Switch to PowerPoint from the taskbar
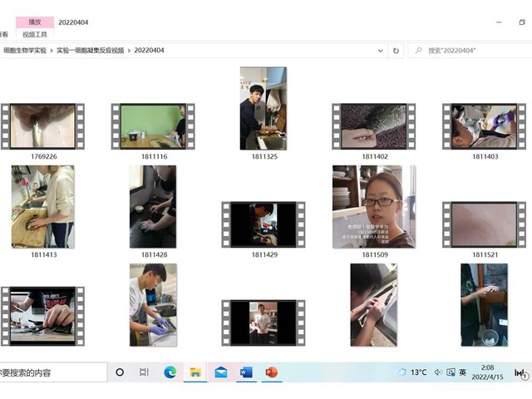Image resolution: width=532 pixels, height=399 pixels. point(271,372)
